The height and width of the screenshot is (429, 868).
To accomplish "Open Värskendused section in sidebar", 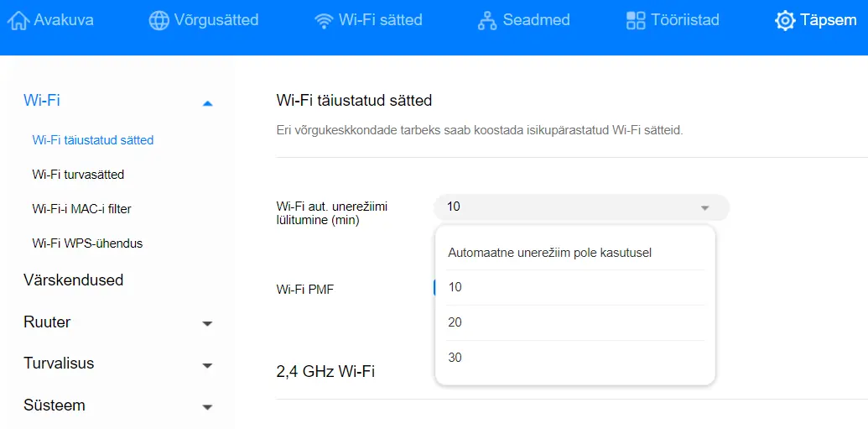I will [73, 280].
